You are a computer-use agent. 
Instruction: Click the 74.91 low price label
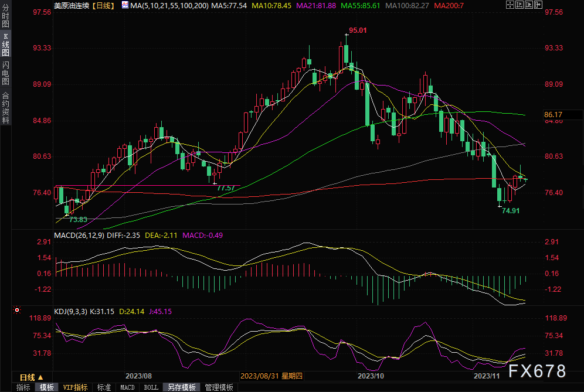point(511,211)
